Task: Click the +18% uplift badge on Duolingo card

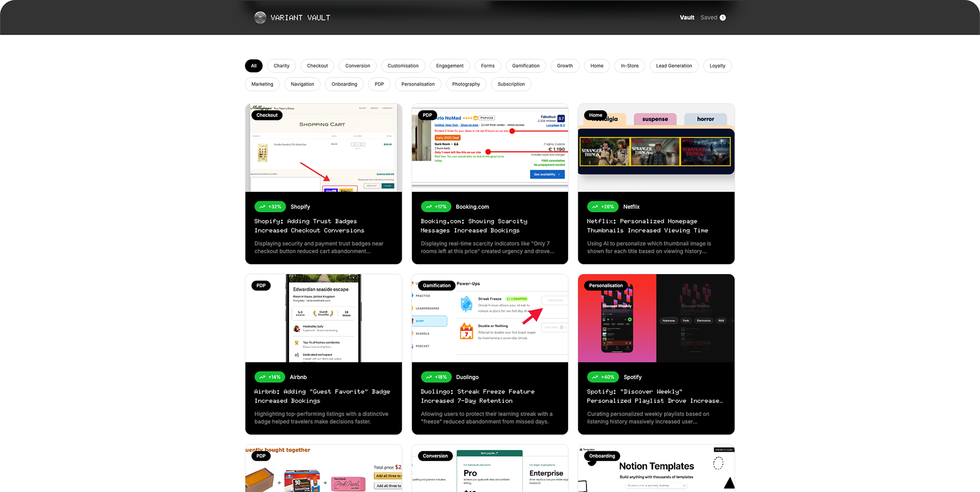Action: tap(436, 377)
